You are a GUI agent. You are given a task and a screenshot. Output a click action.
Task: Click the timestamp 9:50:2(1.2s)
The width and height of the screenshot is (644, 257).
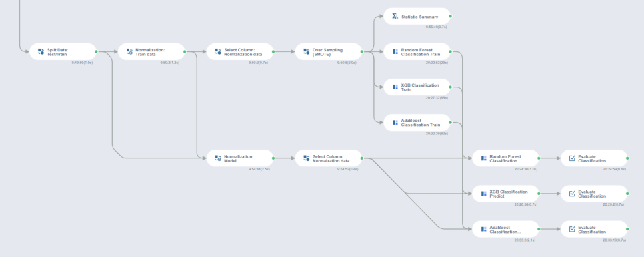170,63
